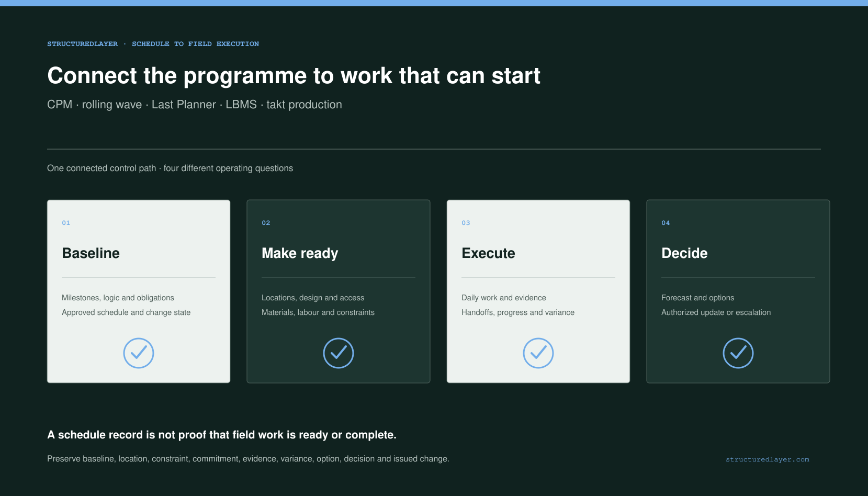The height and width of the screenshot is (496, 868).
Task: Select the Baseline card heading
Action: (91, 253)
